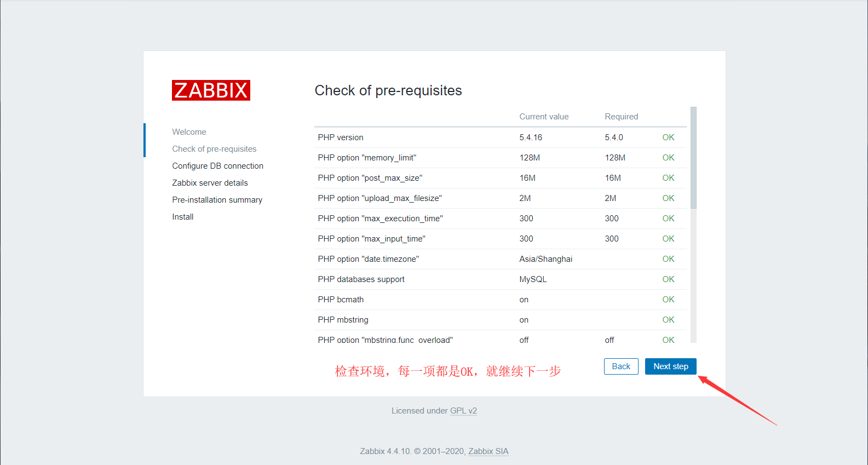This screenshot has height=465, width=868.
Task: Click the Next step button
Action: point(670,366)
